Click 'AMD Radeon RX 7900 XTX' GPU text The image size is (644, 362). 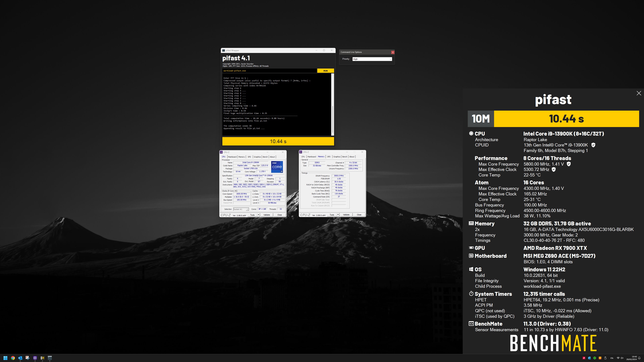(x=555, y=248)
